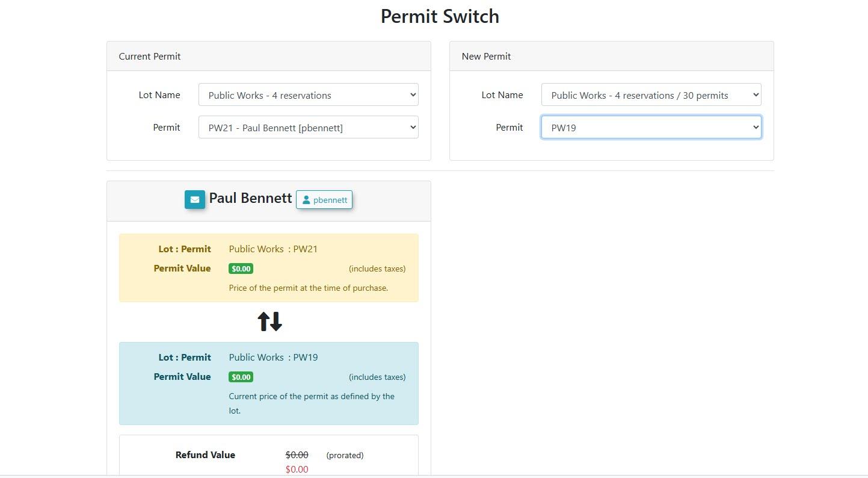Screen dimensions: 868x478
Task: Click the Lot Name label in New Permit
Action: (x=502, y=95)
